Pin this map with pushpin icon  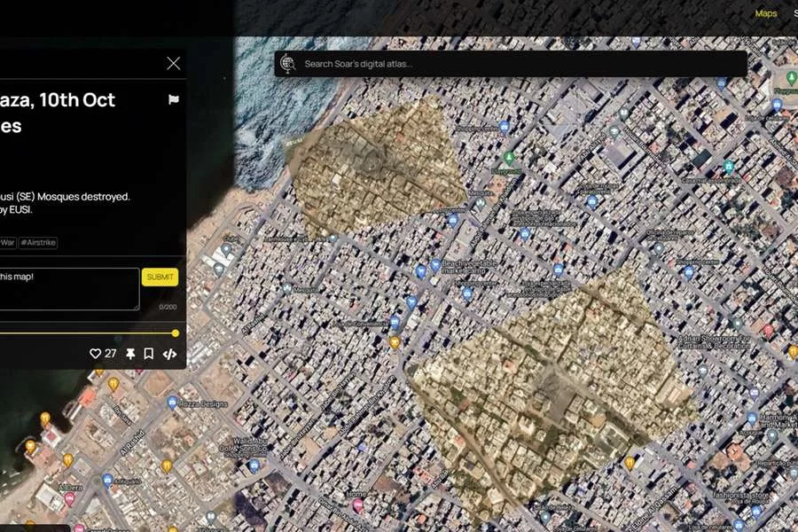(x=130, y=354)
